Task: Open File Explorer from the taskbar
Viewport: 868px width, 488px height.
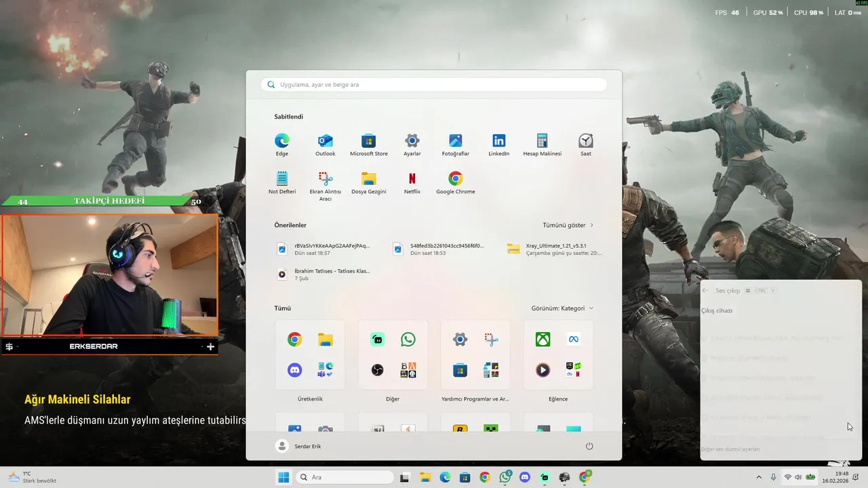Action: click(x=425, y=477)
